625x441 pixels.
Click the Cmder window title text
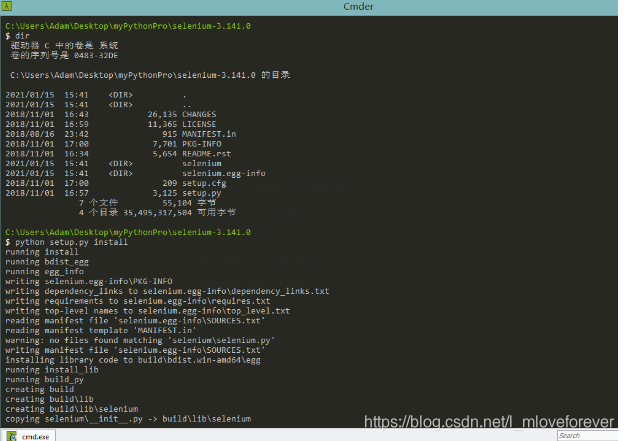click(x=358, y=6)
